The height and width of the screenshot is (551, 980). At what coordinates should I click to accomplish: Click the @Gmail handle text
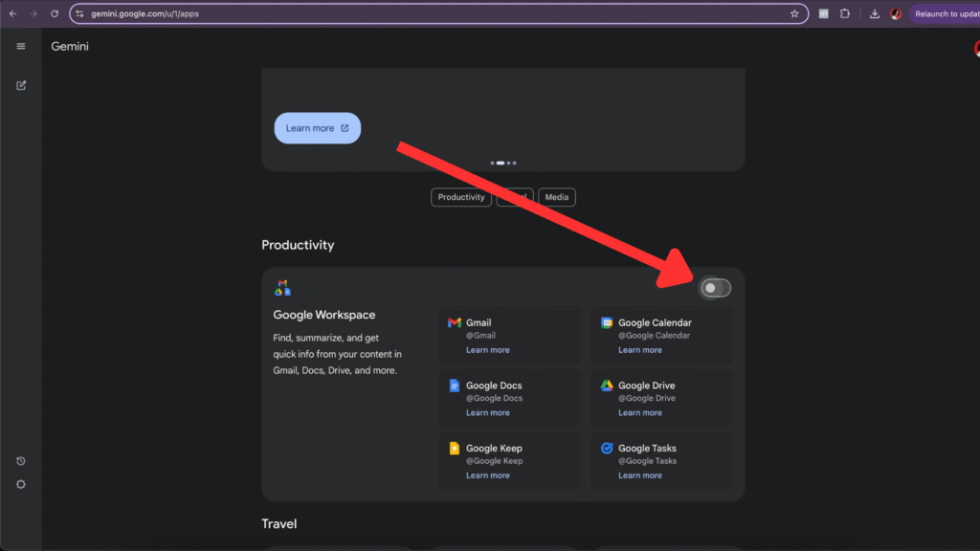pos(480,336)
